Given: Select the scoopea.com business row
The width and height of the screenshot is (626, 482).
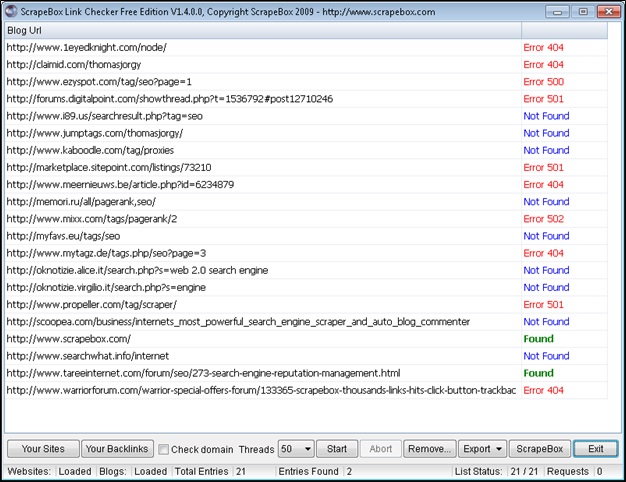Looking at the screenshot, I should pos(306,322).
